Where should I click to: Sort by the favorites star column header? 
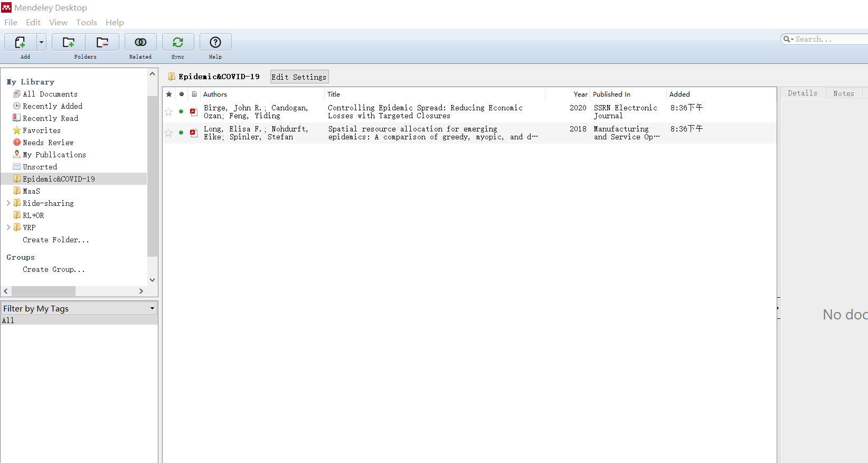coord(169,94)
